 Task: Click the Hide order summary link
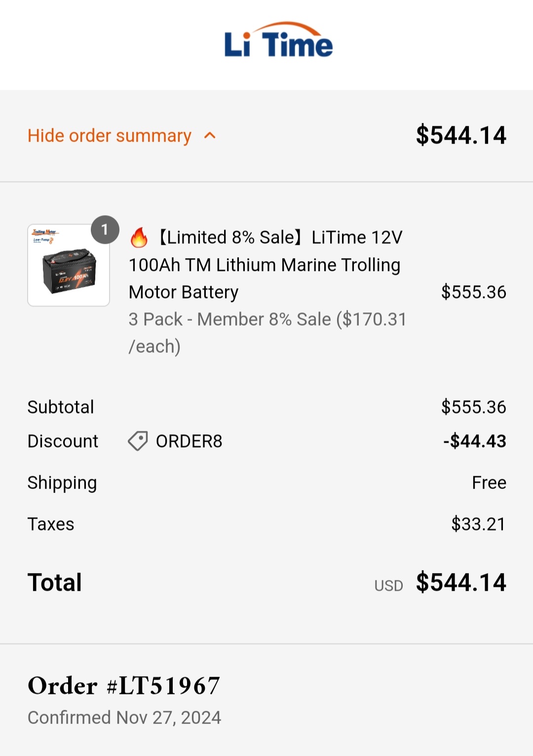[x=110, y=136]
